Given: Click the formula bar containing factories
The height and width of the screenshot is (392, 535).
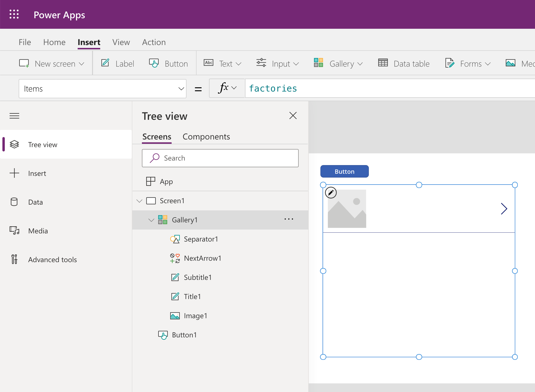Looking at the screenshot, I should pos(390,88).
